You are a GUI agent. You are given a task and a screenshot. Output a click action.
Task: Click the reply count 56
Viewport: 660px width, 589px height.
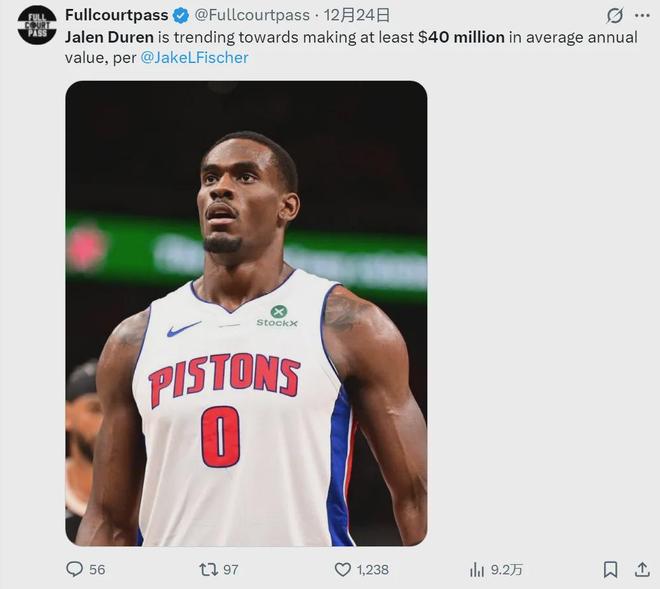click(x=97, y=569)
